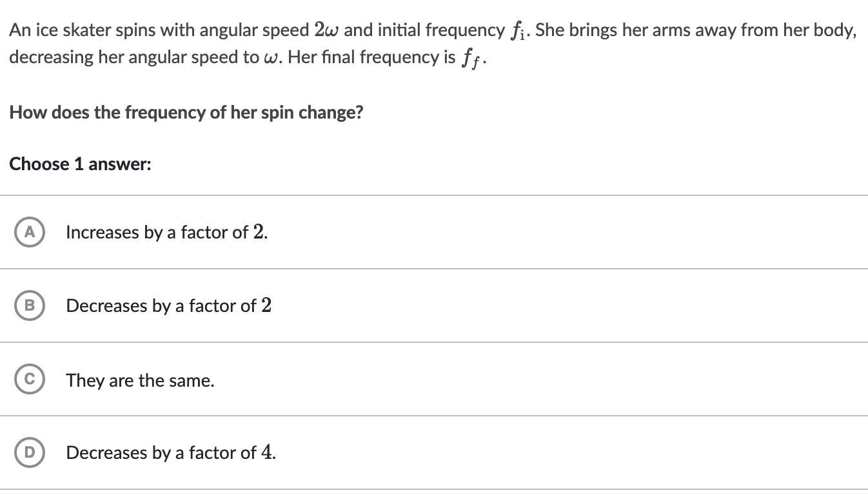Click the bold 'How does the frequency' question

pos(186,112)
